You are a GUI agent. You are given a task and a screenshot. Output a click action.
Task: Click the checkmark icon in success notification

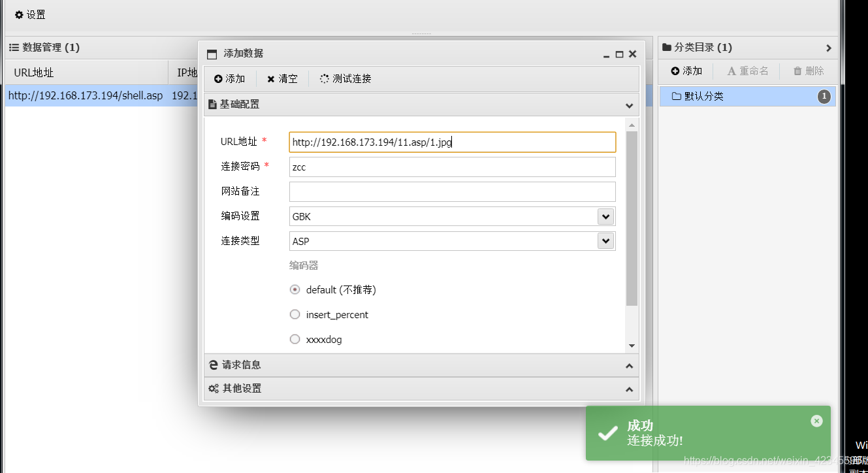(608, 432)
